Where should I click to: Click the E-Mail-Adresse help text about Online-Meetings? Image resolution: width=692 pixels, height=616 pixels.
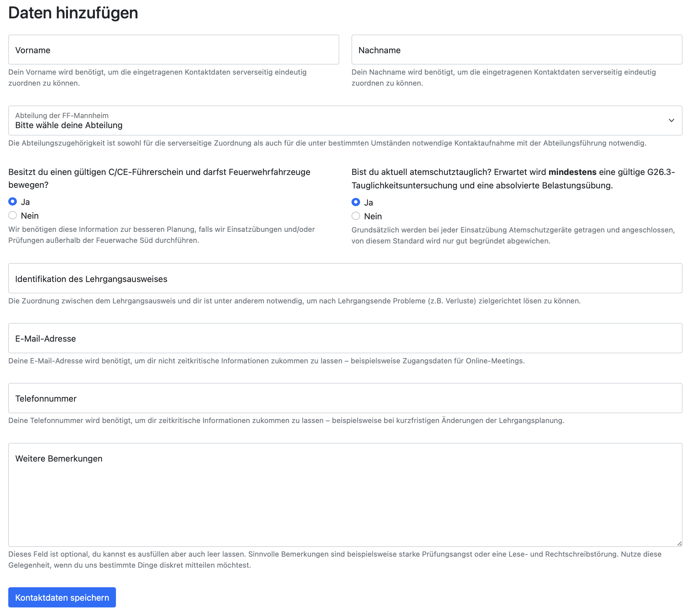[266, 361]
